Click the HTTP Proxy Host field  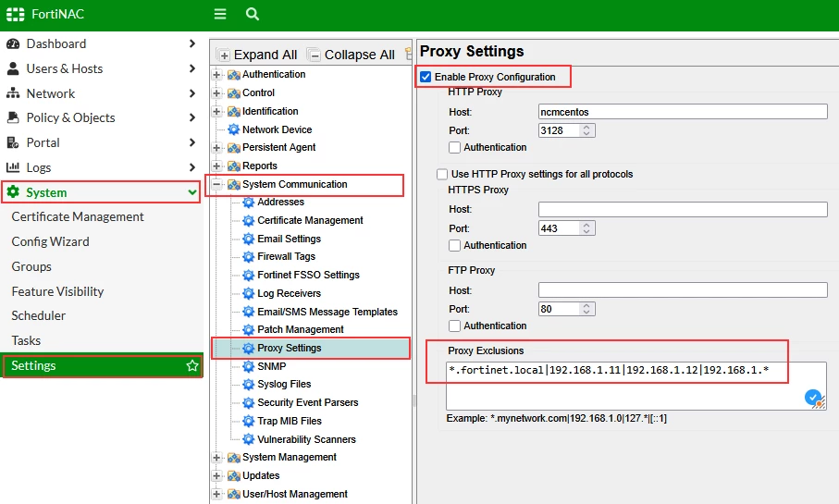(x=683, y=111)
